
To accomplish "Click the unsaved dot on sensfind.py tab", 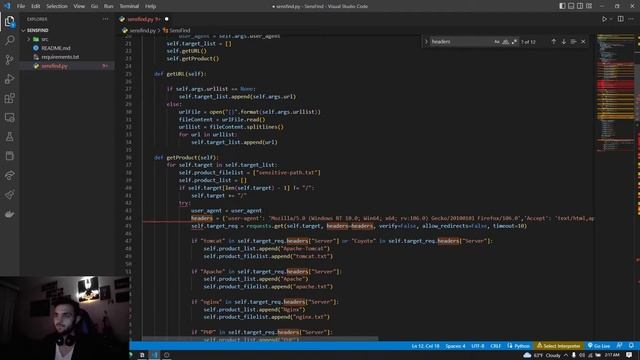I will 167,19.
